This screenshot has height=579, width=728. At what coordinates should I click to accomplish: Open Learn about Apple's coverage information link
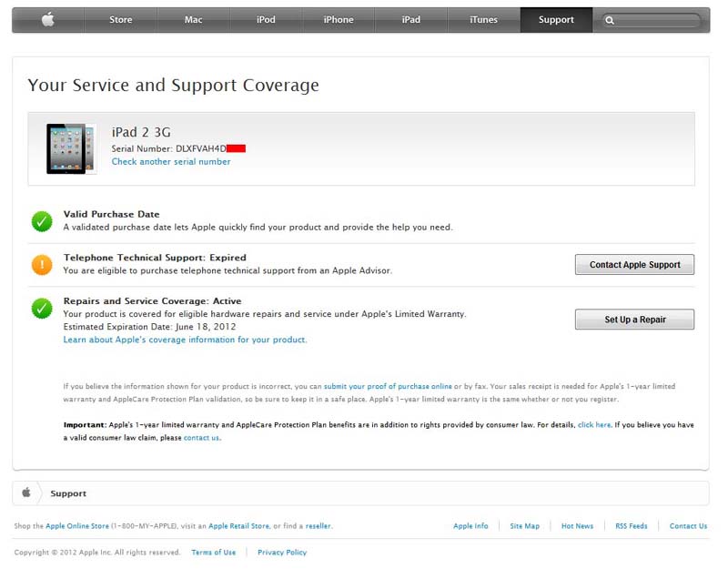pyautogui.click(x=186, y=340)
